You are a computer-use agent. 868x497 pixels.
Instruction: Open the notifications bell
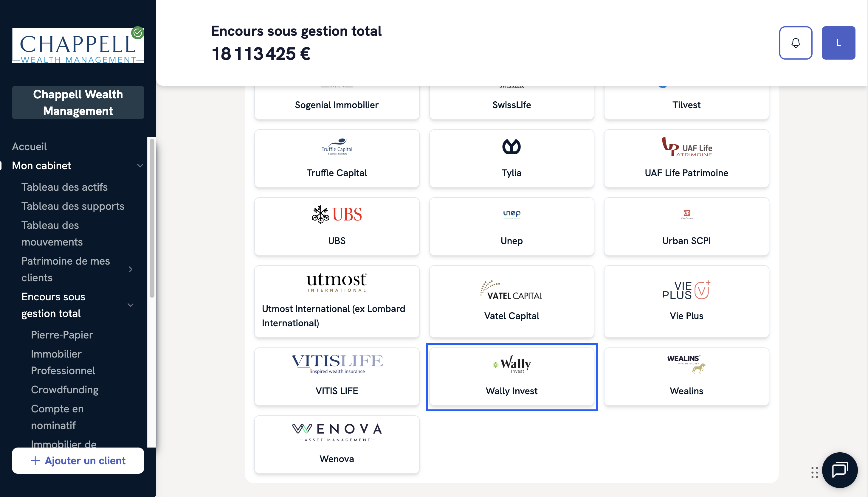795,43
